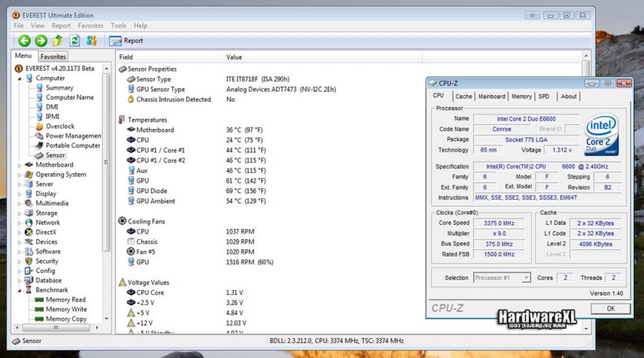Select Overclock in the Computer tree

[60, 126]
